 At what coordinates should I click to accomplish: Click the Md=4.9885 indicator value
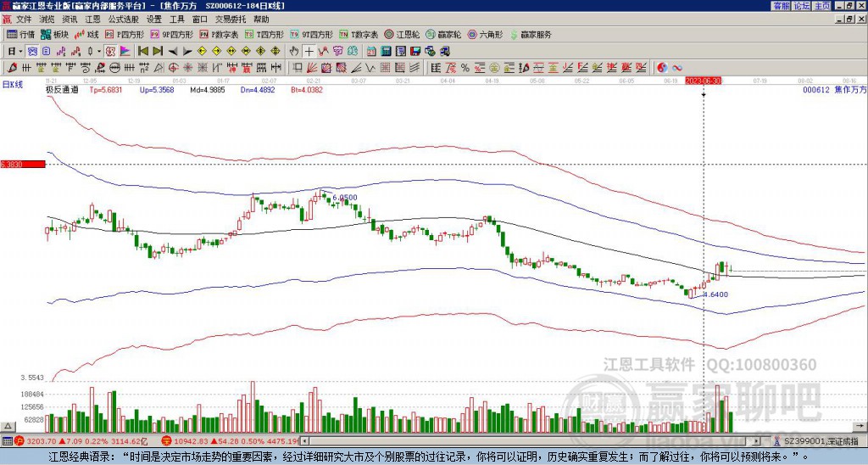(x=208, y=89)
